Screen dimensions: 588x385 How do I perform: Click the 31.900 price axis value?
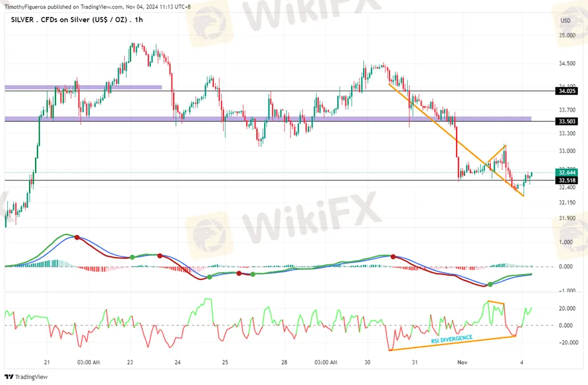567,218
